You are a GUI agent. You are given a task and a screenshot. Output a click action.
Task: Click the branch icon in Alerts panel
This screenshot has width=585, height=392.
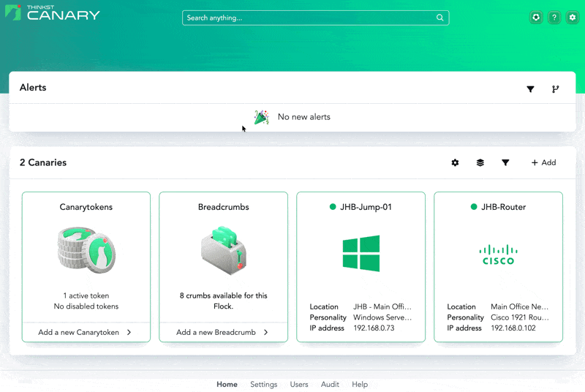tap(555, 88)
